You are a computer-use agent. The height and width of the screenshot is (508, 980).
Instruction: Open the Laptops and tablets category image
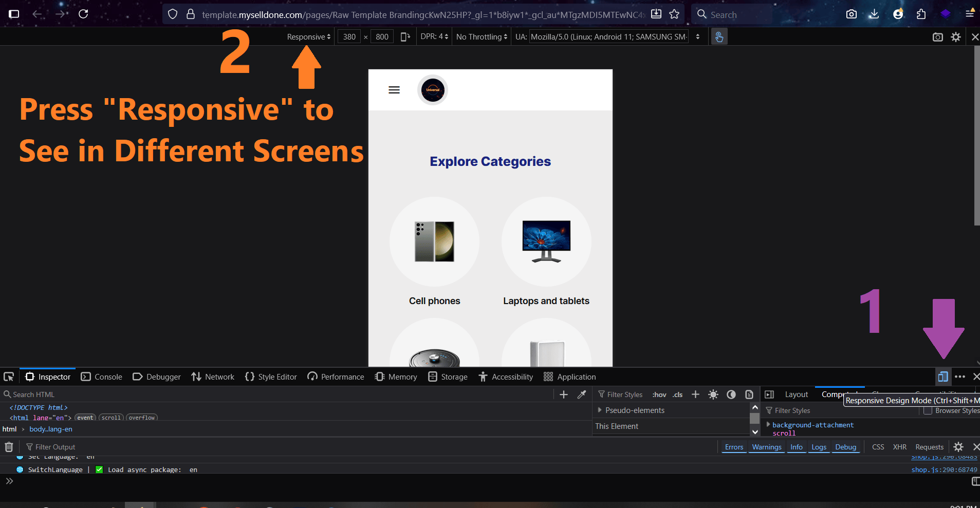pyautogui.click(x=546, y=241)
